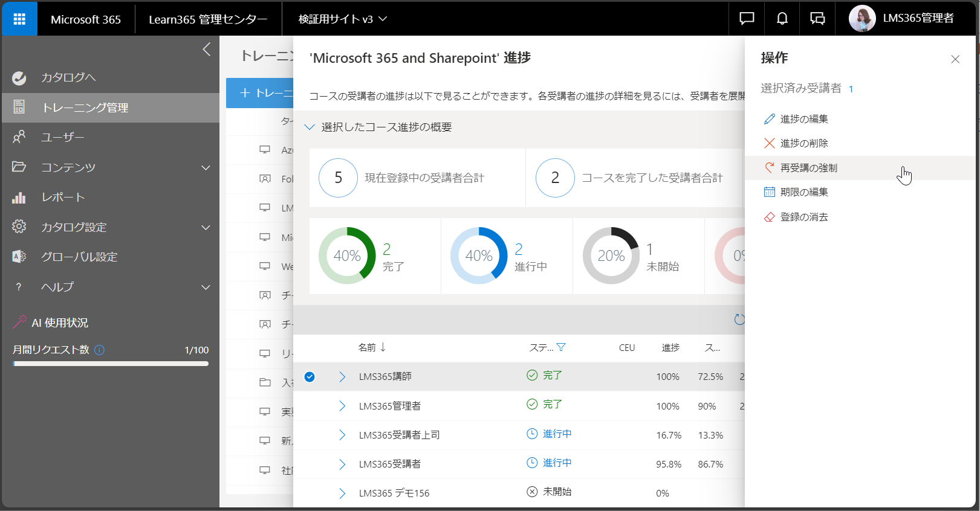Expand the LMS365管理者 learner row
Image resolution: width=980 pixels, height=511 pixels.
click(342, 406)
